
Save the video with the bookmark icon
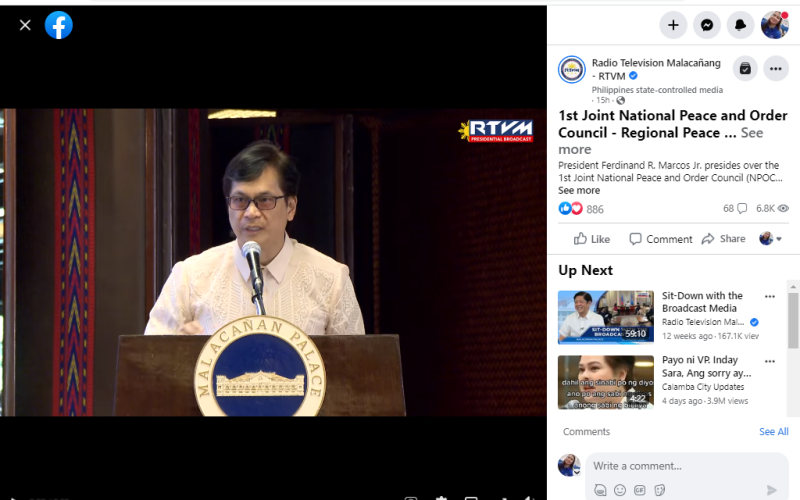pos(744,68)
